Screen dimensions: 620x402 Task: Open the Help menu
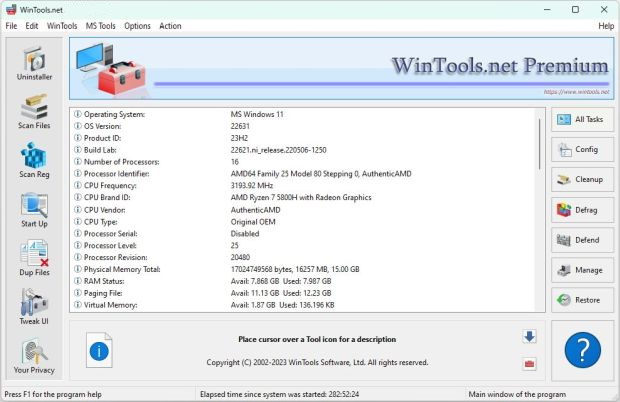[606, 26]
